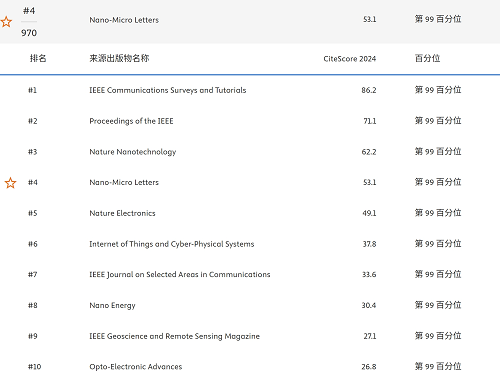Click the rank #8 cell
Screen dimensions: 500x385
coord(33,306)
